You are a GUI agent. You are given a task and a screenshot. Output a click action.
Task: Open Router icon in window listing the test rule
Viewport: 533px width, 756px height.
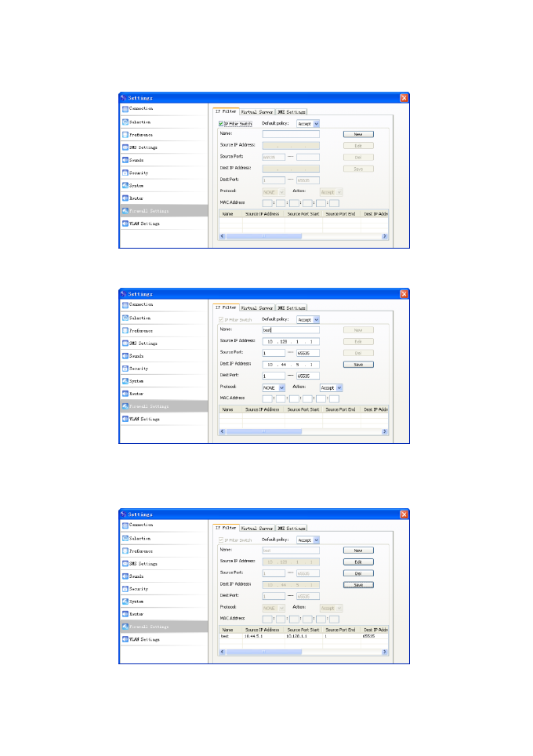(x=125, y=614)
